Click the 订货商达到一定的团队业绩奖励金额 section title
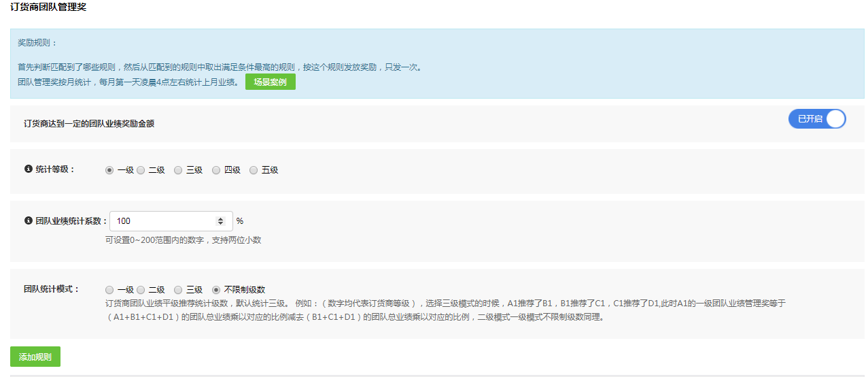Image resolution: width=868 pixels, height=377 pixels. (x=89, y=124)
